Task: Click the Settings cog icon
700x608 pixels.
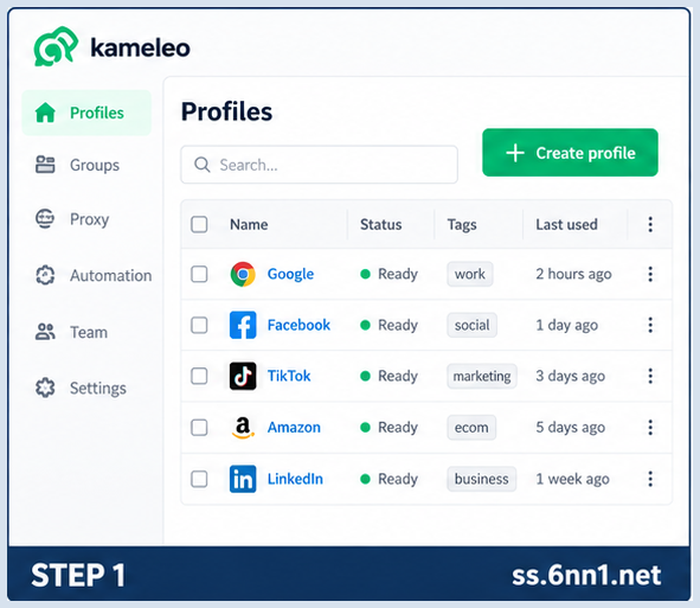Action: (x=45, y=388)
